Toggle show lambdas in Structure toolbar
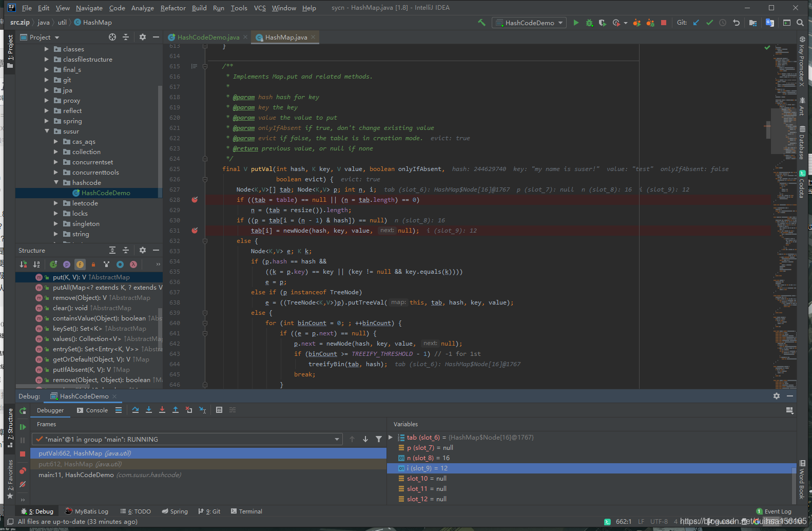The height and width of the screenshot is (531, 812). click(x=133, y=264)
